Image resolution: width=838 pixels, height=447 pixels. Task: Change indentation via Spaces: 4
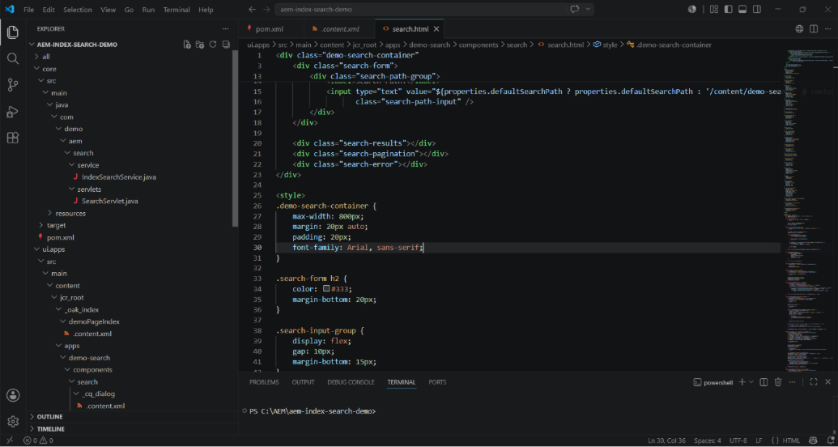708,441
